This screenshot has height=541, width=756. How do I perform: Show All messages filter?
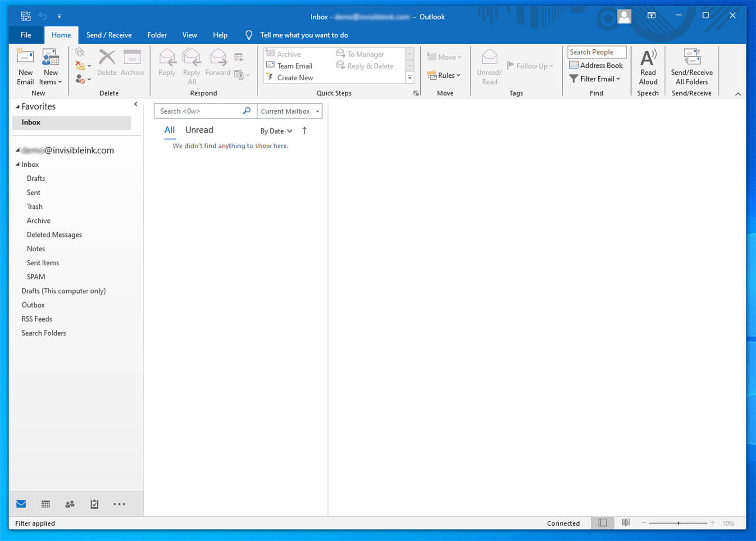(x=169, y=130)
